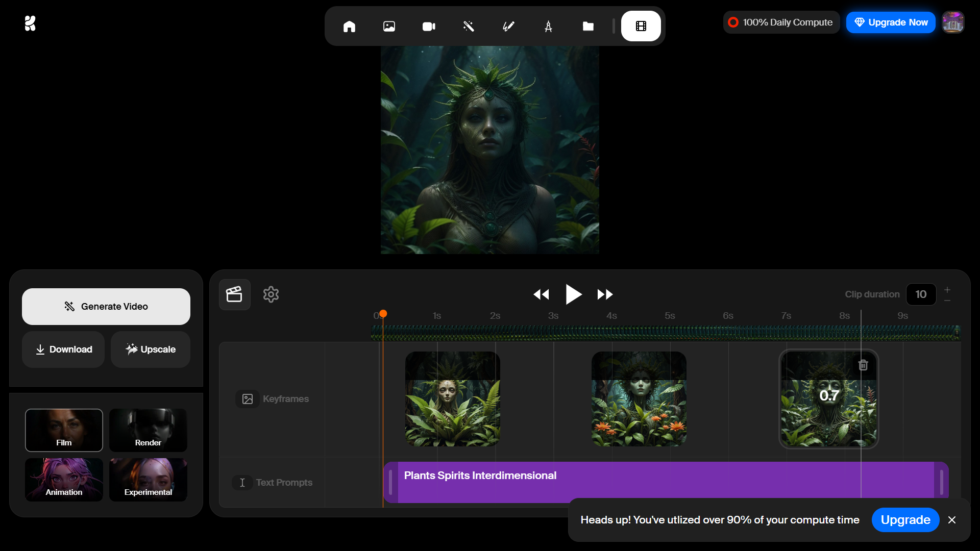
Task: Dismiss the compute time warning notification
Action: 952,520
